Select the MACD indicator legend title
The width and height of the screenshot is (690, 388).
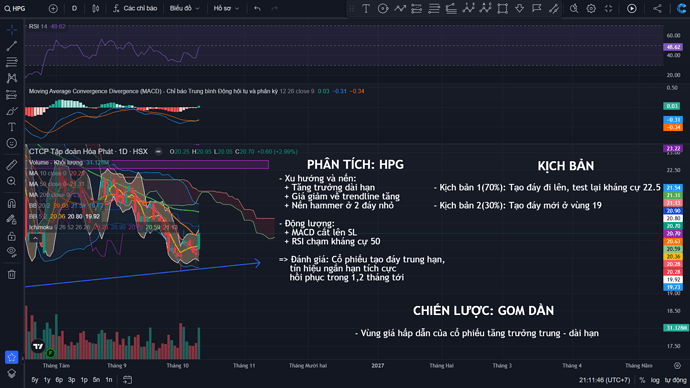153,91
